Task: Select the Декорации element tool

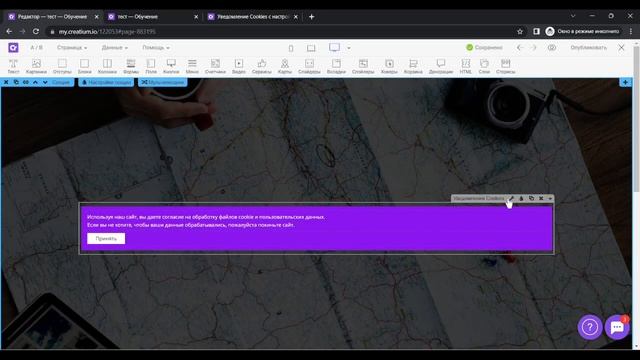Action: 441,66
